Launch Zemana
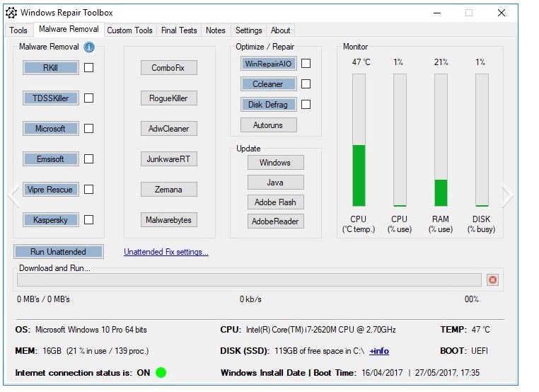 click(x=169, y=190)
